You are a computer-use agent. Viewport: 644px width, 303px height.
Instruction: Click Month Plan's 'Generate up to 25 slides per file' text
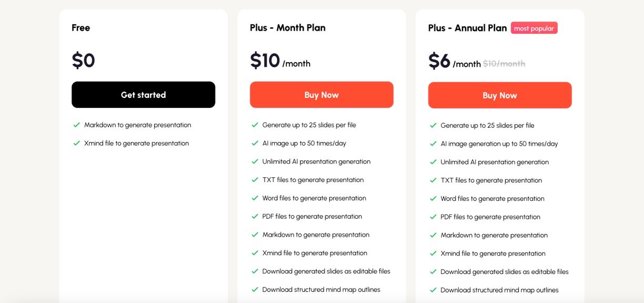click(309, 125)
